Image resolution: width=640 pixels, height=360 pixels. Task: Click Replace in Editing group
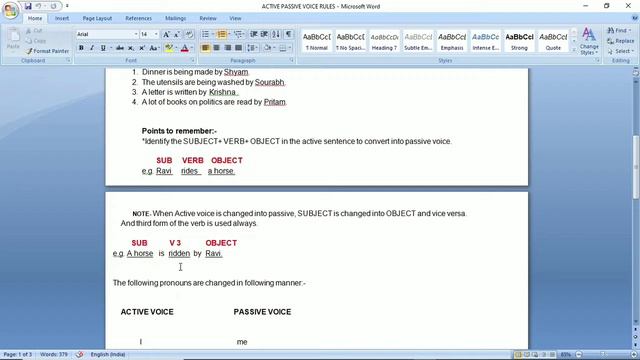click(x=621, y=41)
